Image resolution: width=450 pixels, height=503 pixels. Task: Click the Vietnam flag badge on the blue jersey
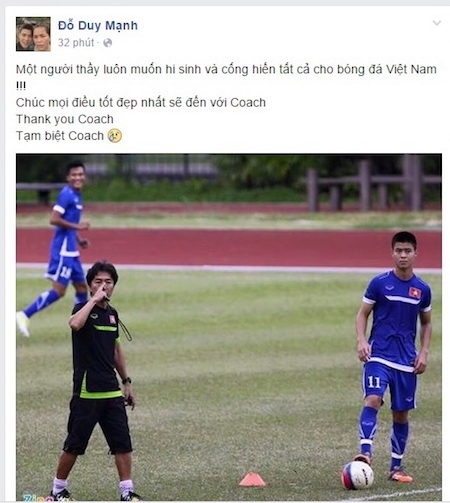coord(415,293)
